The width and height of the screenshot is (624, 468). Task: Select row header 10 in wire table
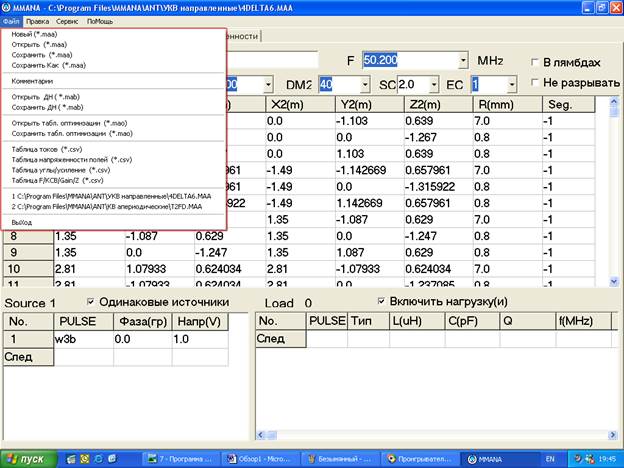click(28, 269)
